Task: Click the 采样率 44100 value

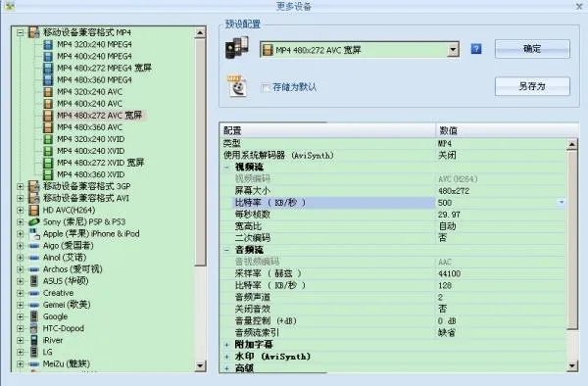Action: (449, 273)
